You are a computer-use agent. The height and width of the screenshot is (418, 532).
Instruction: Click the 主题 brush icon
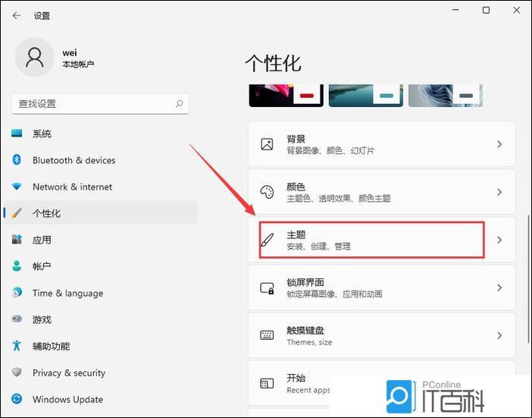(x=268, y=240)
